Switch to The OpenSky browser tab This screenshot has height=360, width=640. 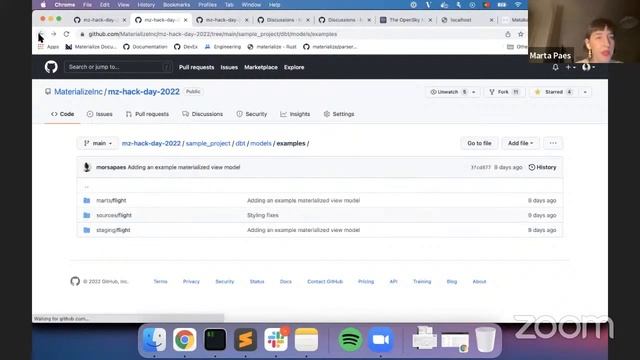(x=406, y=20)
